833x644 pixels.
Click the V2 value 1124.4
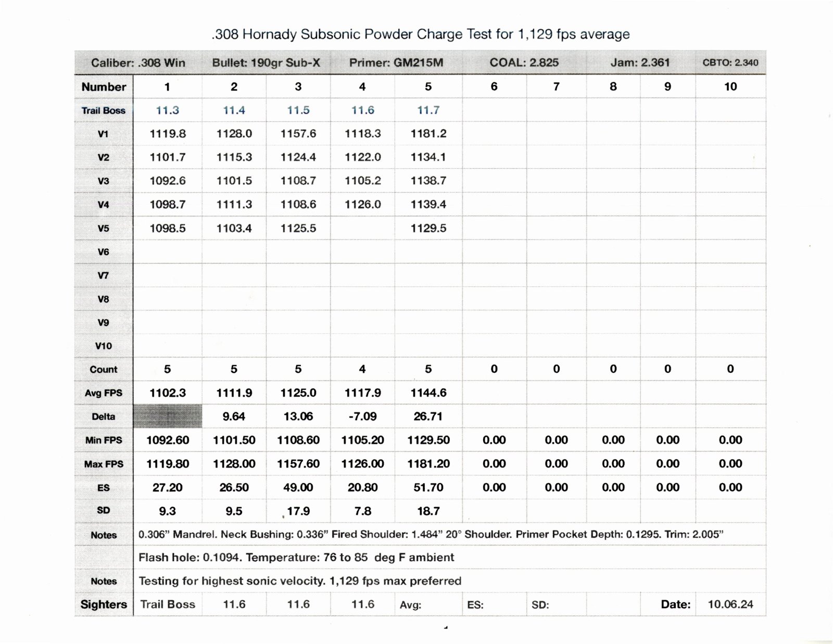(298, 157)
